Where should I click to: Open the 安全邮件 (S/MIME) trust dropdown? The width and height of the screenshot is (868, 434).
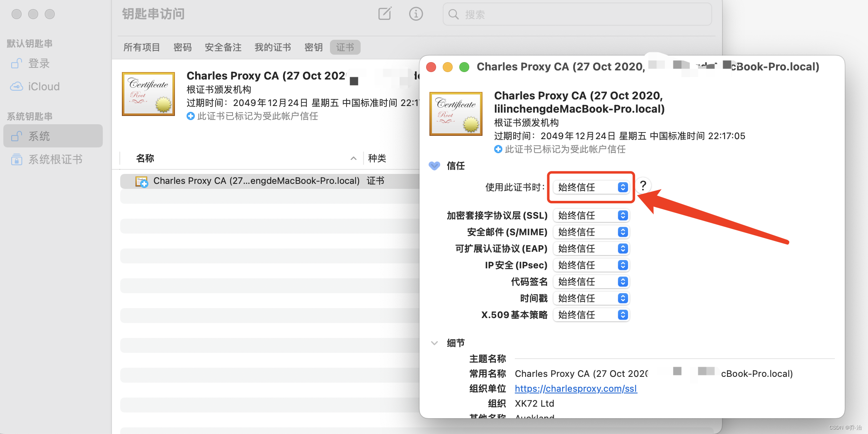tap(591, 232)
